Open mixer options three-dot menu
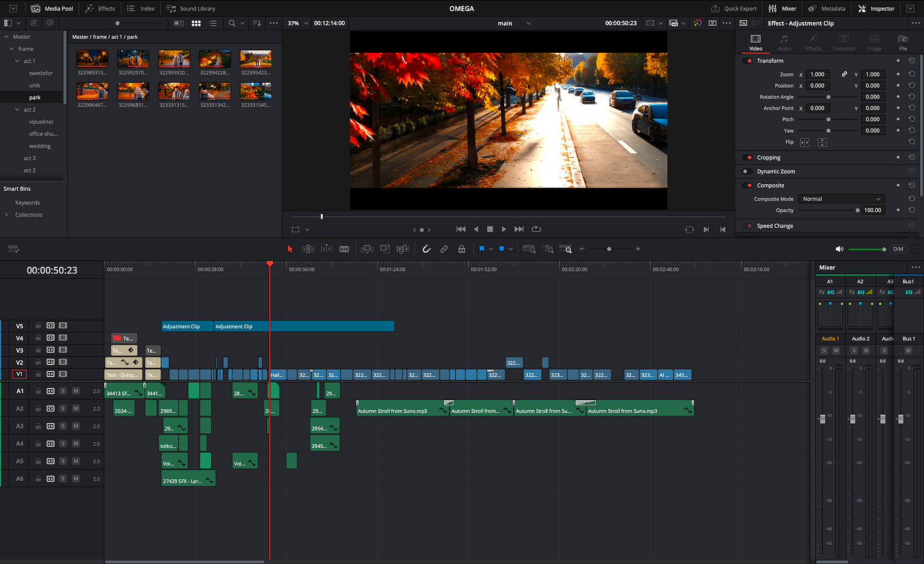Viewport: 924px width, 564px height. coord(915,267)
